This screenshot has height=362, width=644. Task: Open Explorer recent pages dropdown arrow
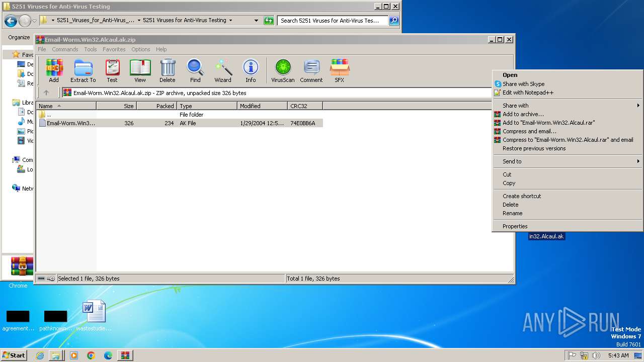34,21
